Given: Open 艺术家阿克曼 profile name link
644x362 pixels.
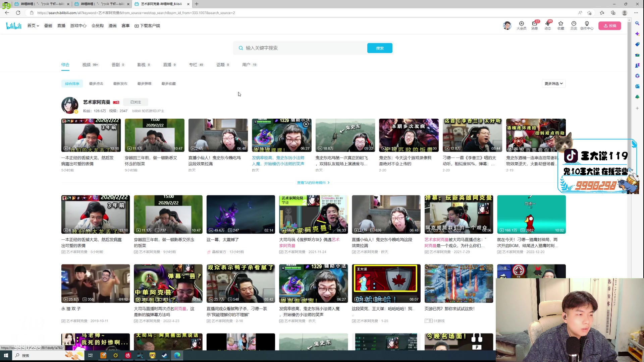Looking at the screenshot, I should pos(97,102).
